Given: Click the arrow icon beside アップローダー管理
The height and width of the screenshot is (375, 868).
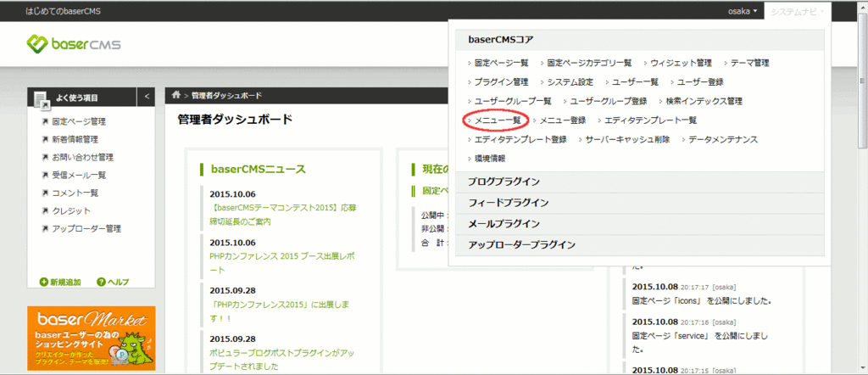Looking at the screenshot, I should tap(45, 228).
